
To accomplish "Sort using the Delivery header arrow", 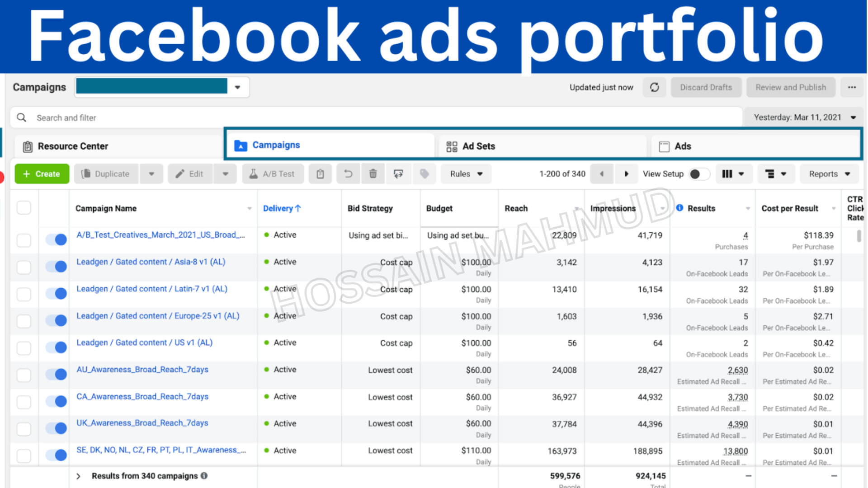I will tap(298, 208).
